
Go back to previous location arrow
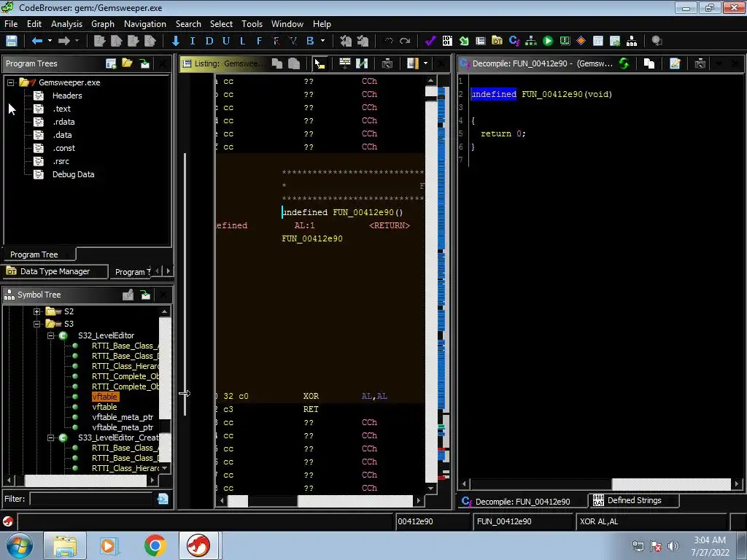tap(36, 41)
